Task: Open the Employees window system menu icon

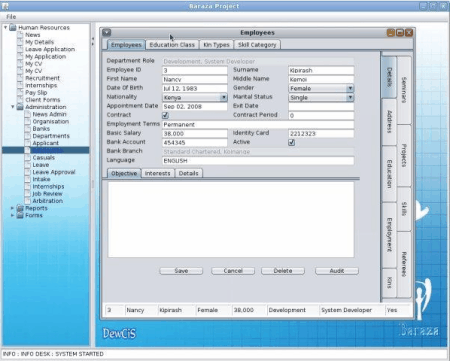Action: click(x=106, y=32)
